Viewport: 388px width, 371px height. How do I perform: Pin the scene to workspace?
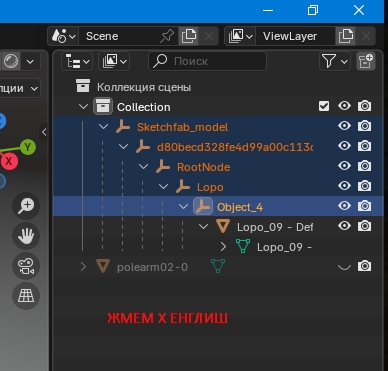coord(167,36)
